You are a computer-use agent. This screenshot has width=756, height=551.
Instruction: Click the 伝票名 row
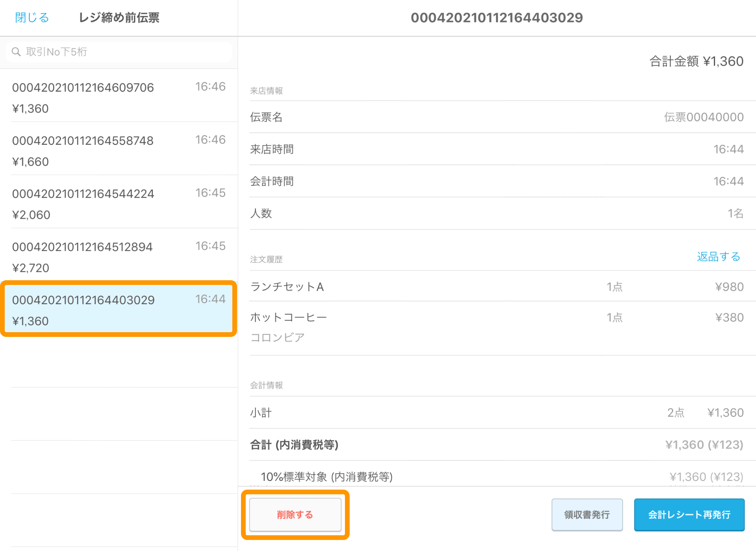pos(496,117)
